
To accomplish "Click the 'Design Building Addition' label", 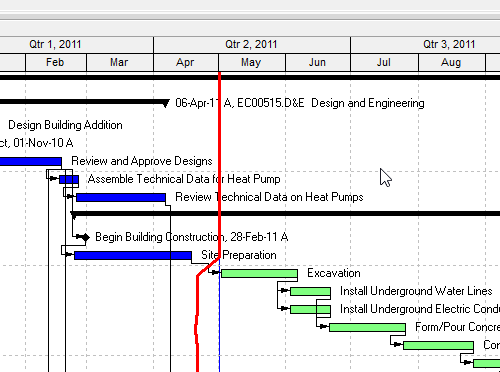I will coord(65,125).
